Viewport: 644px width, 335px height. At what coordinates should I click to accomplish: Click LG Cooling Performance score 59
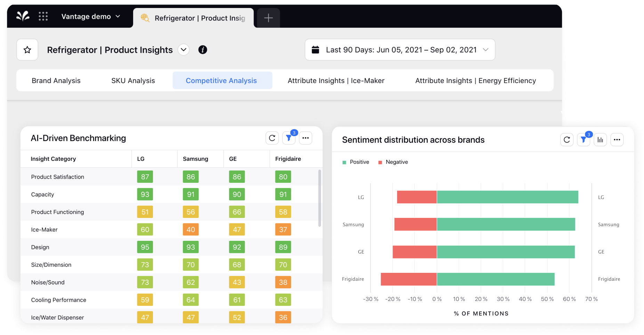[x=145, y=300]
